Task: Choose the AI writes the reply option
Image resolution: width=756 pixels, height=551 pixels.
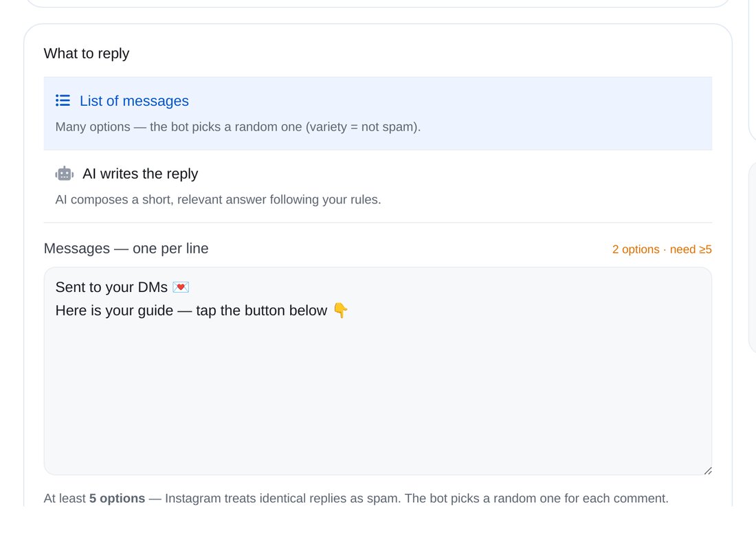Action: (377, 186)
